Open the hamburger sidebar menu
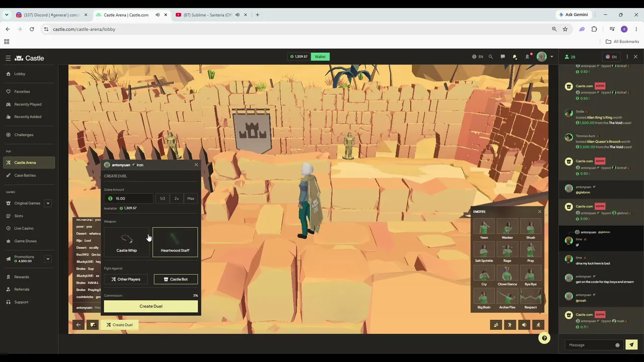Screen dimensions: 644x362 coord(8,58)
